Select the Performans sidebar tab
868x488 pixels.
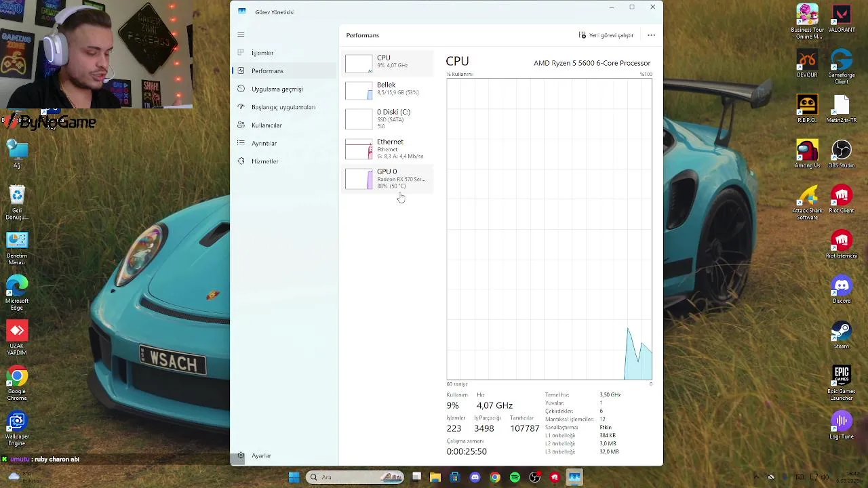283,70
